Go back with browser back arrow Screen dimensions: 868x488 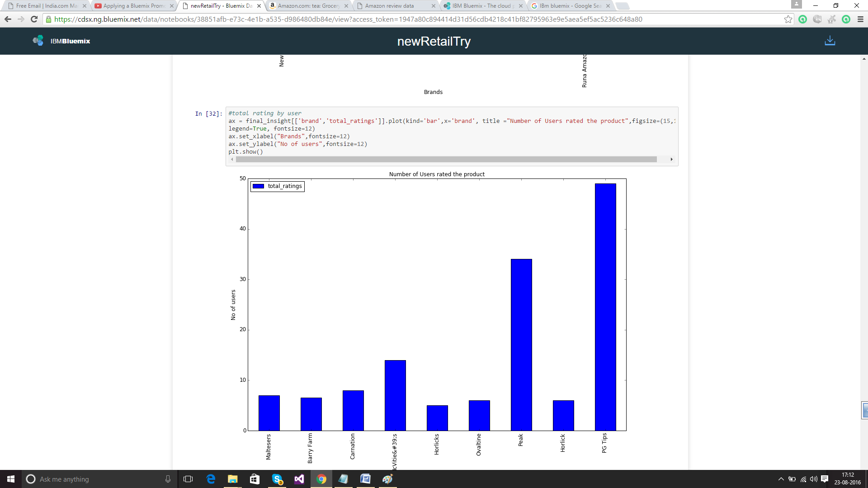coord(8,19)
